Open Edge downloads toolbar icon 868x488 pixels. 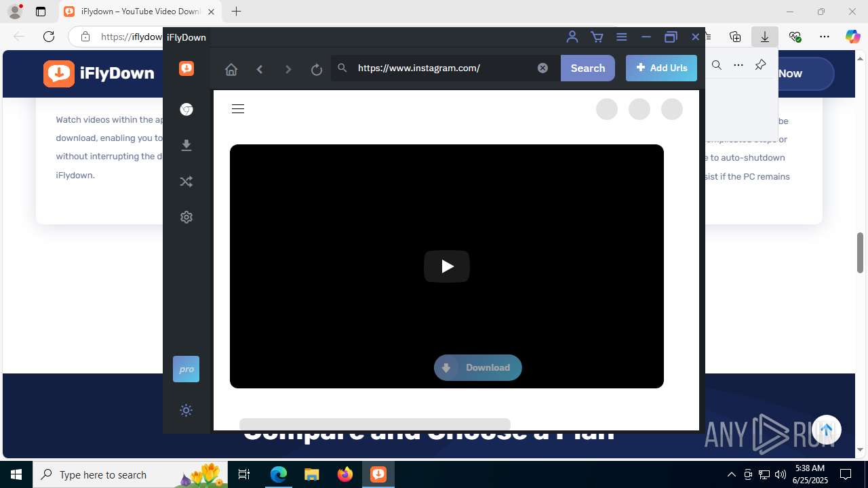pyautogui.click(x=765, y=37)
